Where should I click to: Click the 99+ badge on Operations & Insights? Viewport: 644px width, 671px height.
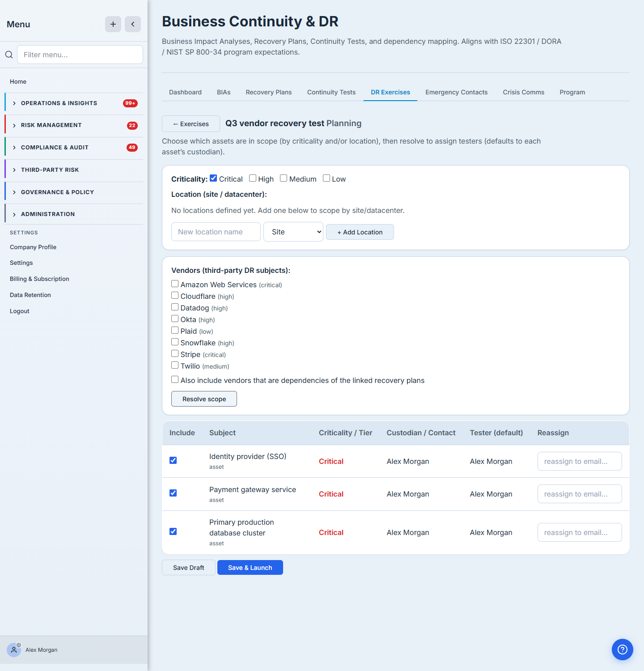tap(130, 103)
